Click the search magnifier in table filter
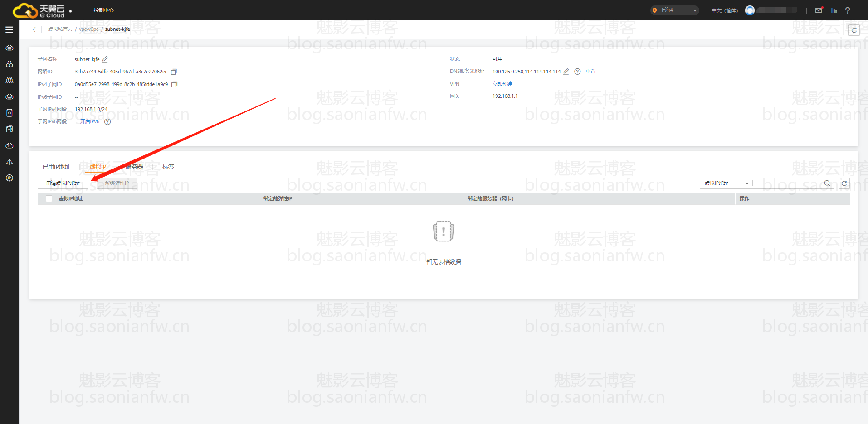 pyautogui.click(x=827, y=183)
